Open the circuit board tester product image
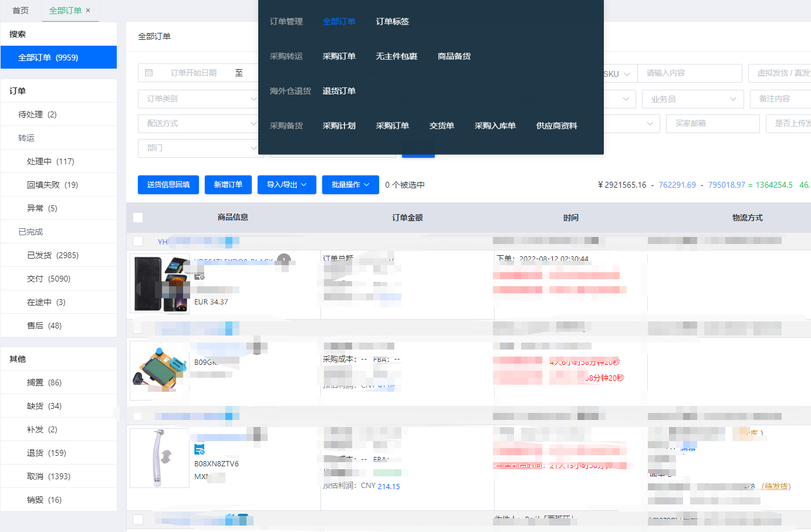The width and height of the screenshot is (811, 532). [160, 370]
